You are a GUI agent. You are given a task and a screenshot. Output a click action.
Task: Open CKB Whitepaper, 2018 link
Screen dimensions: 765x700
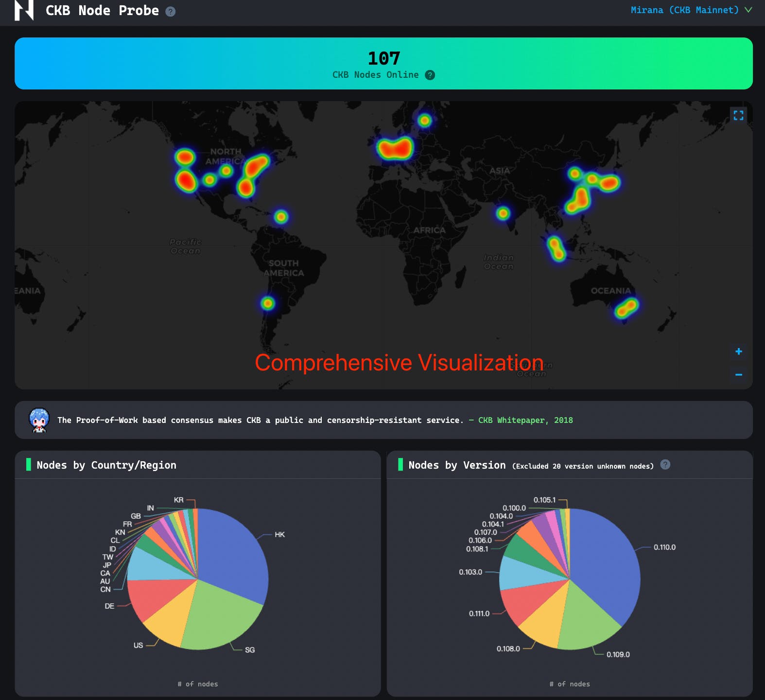point(525,420)
